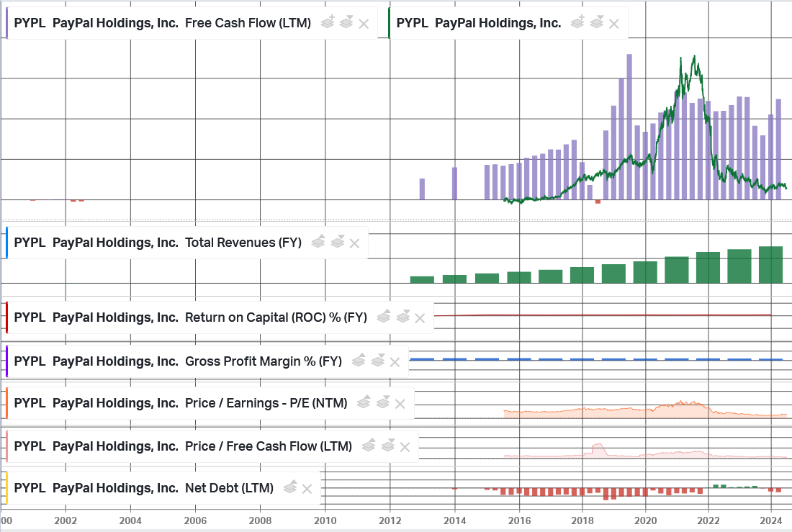Click the lavender color bar of Free Cash Flow legend

coord(6,23)
